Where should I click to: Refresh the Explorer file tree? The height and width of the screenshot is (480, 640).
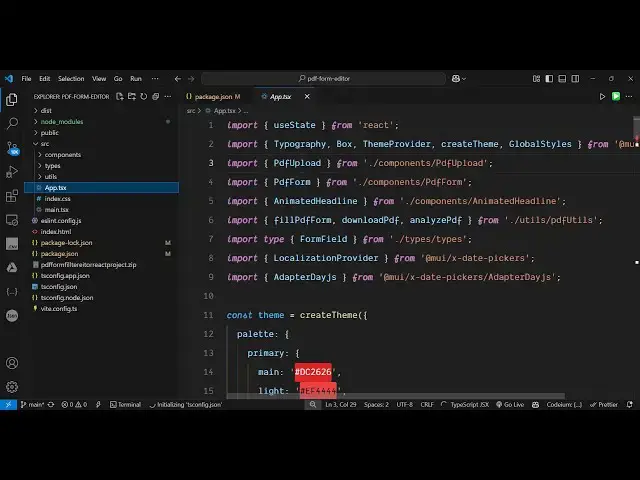point(144,97)
